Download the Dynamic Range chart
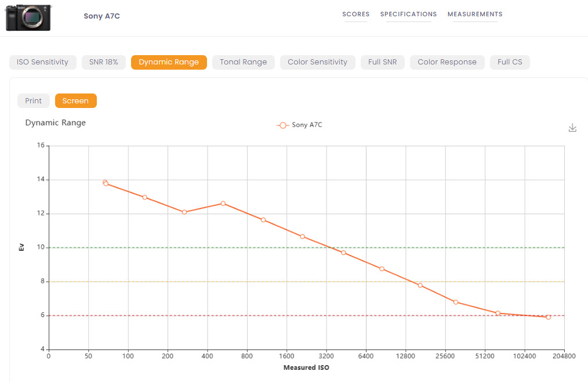588x382 pixels. pyautogui.click(x=572, y=128)
